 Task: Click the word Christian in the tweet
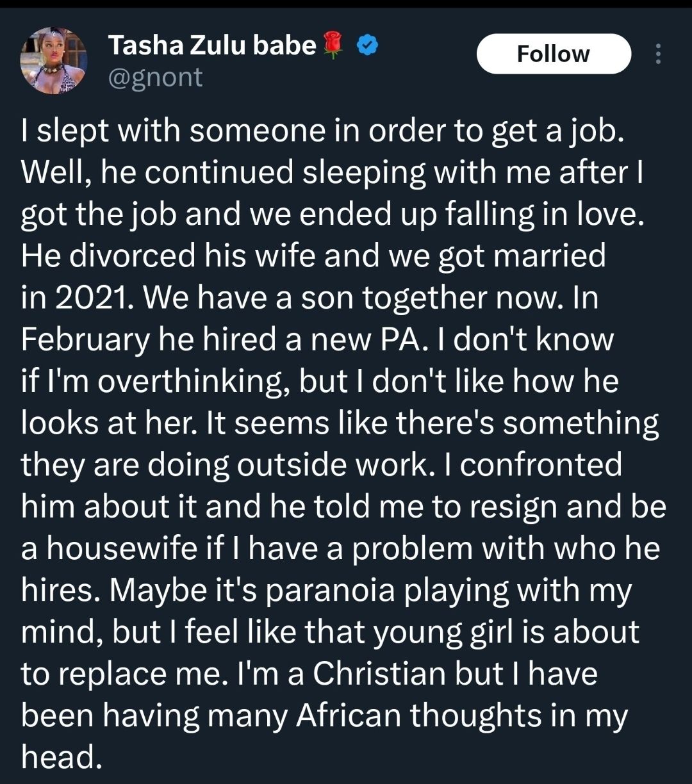point(379,674)
